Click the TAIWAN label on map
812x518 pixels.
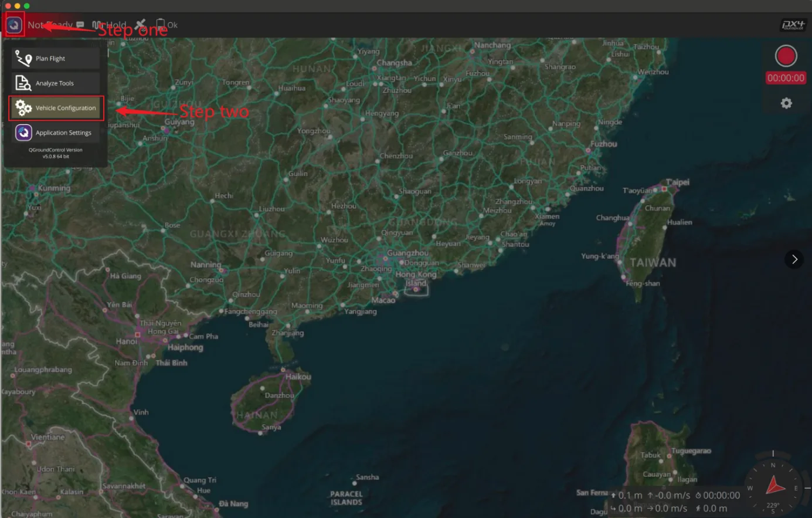coord(653,263)
